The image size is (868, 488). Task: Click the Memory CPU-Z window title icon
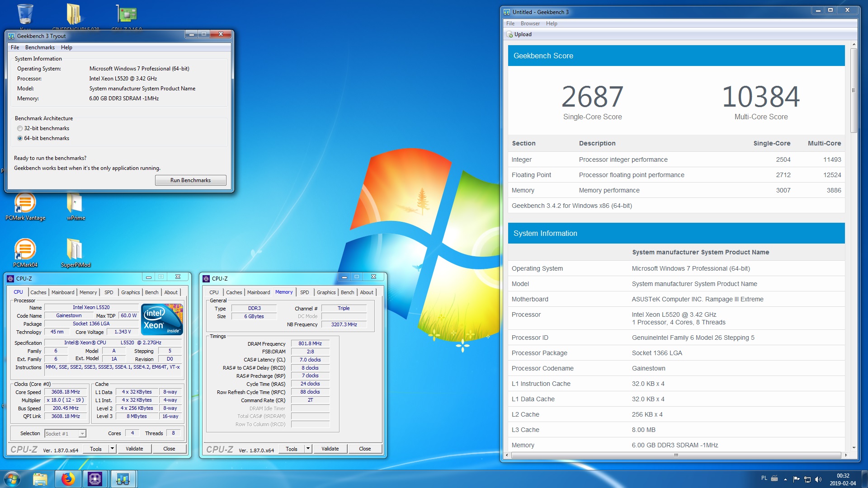click(x=206, y=279)
